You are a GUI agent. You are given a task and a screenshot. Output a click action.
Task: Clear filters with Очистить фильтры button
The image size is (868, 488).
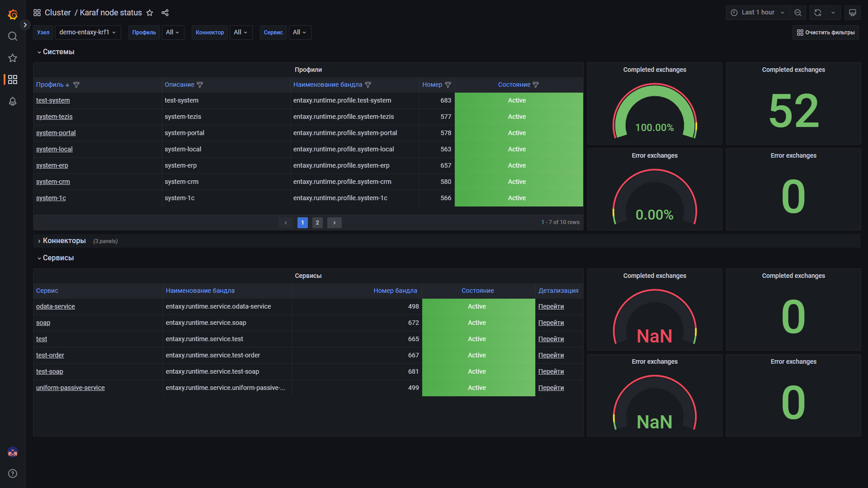[826, 33]
